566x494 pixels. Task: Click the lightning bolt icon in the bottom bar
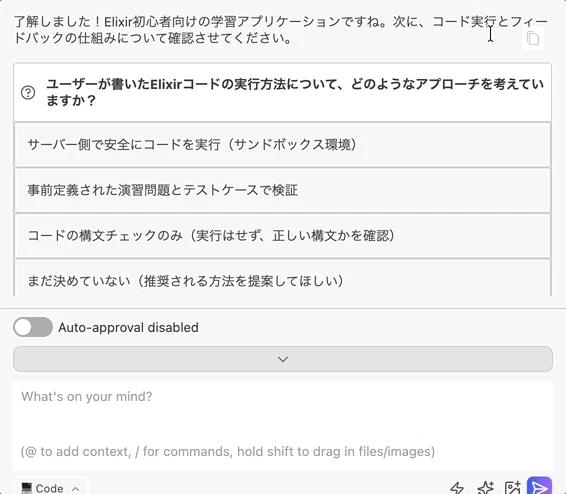457,488
